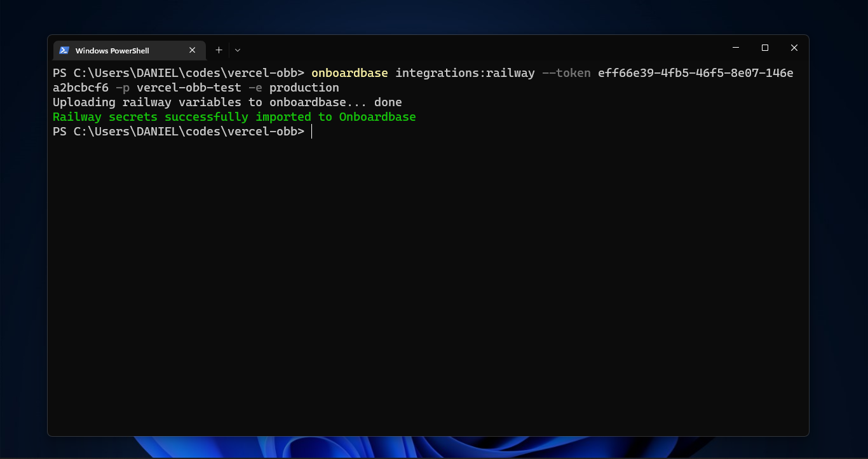Image resolution: width=868 pixels, height=459 pixels.
Task: Maximize the terminal window
Action: (x=765, y=48)
